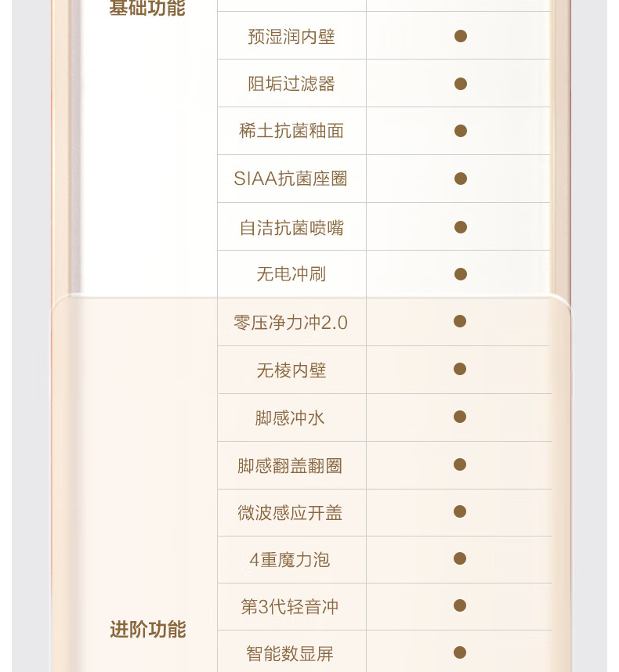Click the 预湿润内壁 feature label
This screenshot has height=672, width=619.
pyautogui.click(x=291, y=37)
